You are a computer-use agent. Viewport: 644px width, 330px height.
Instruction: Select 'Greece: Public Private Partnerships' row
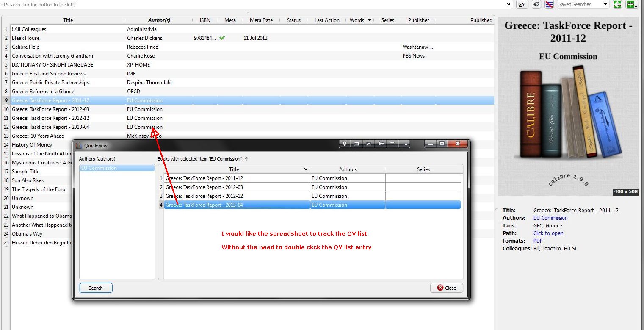coord(252,83)
